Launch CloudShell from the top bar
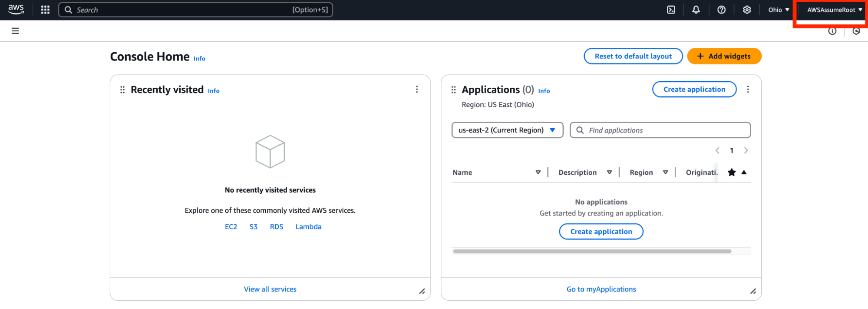 point(671,10)
